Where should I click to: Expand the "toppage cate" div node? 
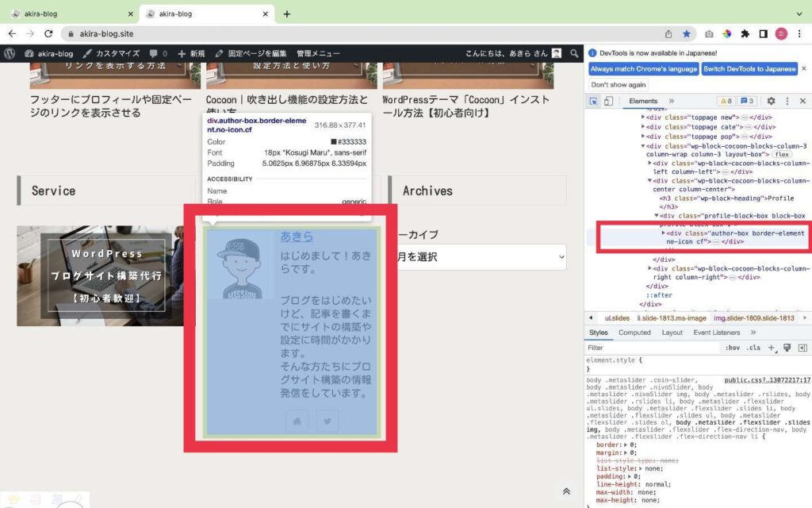coord(643,126)
